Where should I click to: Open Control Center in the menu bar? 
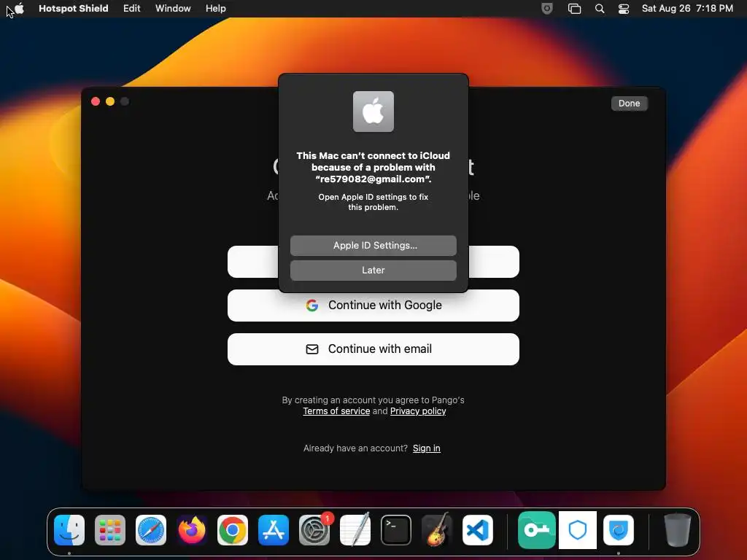(624, 9)
